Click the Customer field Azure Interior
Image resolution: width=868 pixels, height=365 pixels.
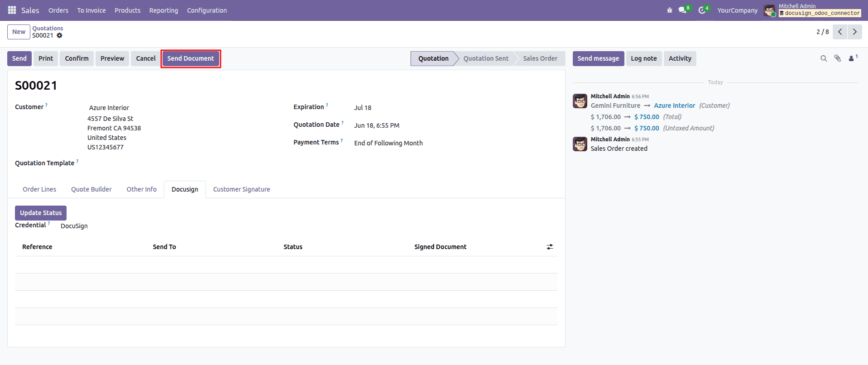coord(109,108)
